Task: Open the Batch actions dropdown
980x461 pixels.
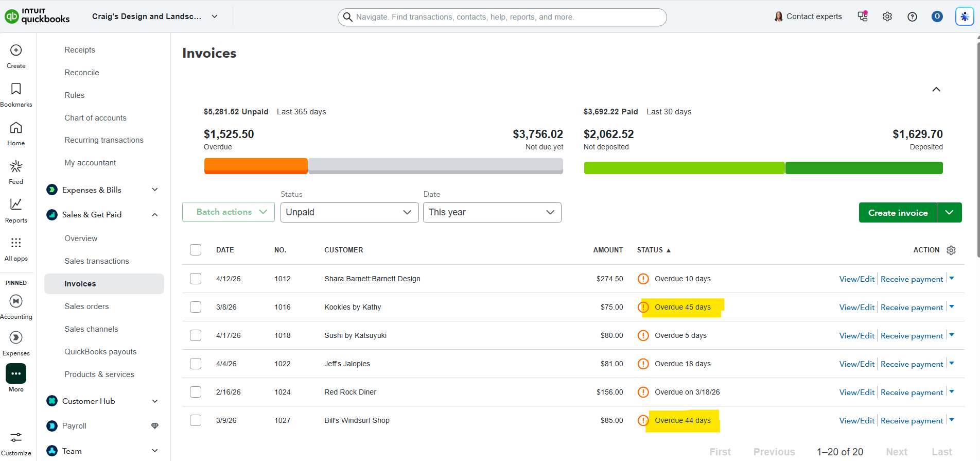Action: click(229, 212)
